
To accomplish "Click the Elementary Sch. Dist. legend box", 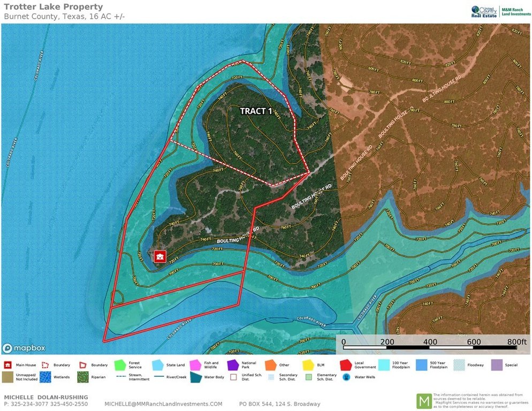I will [308, 377].
